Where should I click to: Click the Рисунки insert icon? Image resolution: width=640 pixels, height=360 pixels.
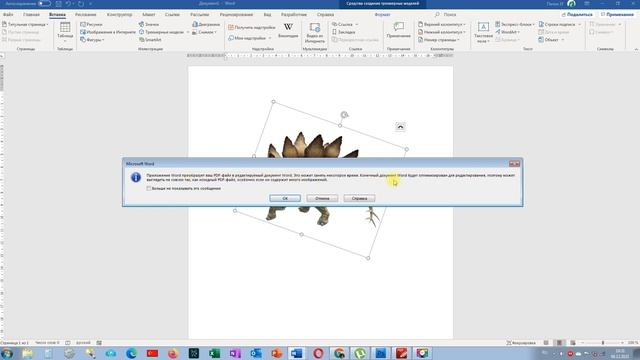coord(91,24)
